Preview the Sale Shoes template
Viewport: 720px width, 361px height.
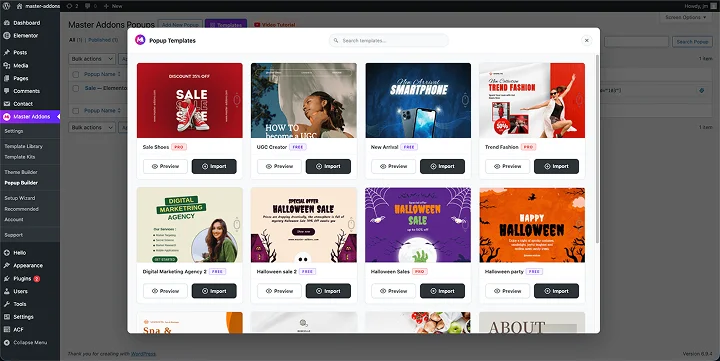pos(165,166)
